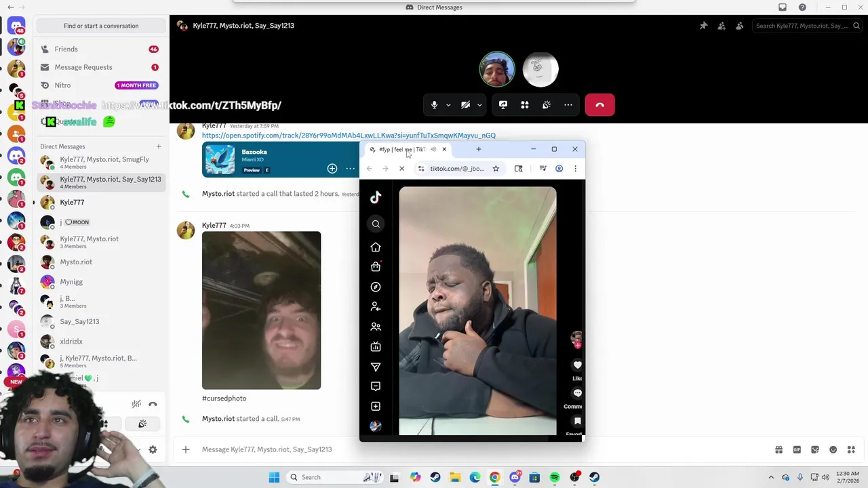Open the apps launcher in message bar
The height and width of the screenshot is (488, 868).
(x=851, y=449)
